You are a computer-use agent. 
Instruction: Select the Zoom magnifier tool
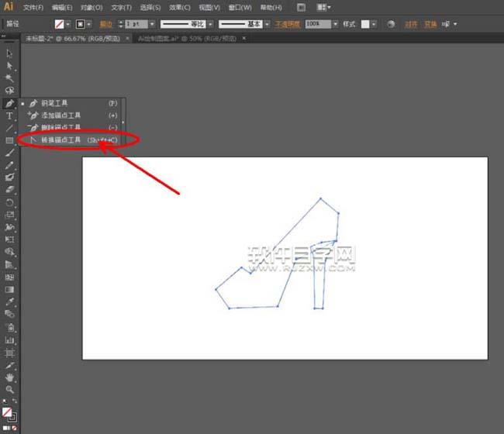point(9,389)
